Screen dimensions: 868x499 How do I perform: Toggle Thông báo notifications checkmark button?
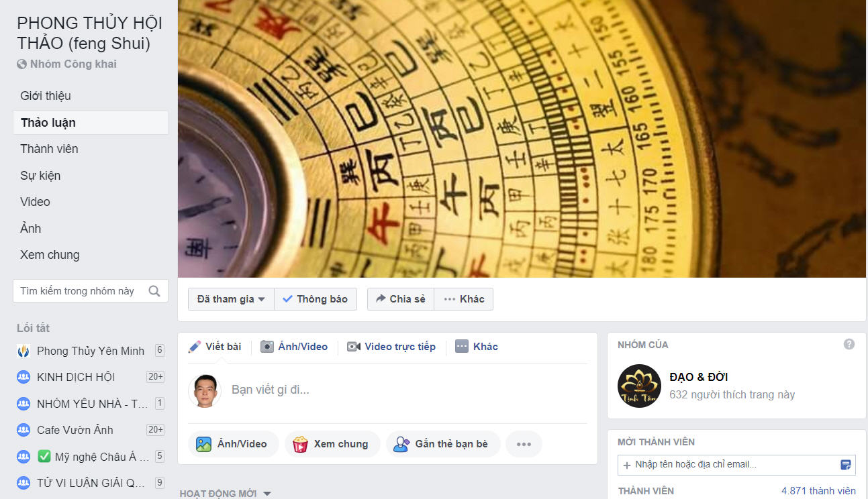tap(316, 299)
